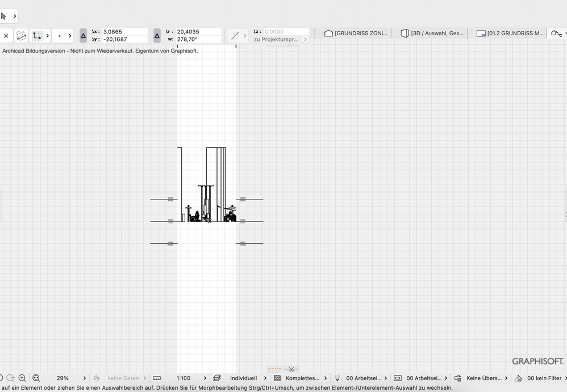567x392 pixels.
Task: Switch to the GRUNDRISS ZONI... tab
Action: [356, 34]
